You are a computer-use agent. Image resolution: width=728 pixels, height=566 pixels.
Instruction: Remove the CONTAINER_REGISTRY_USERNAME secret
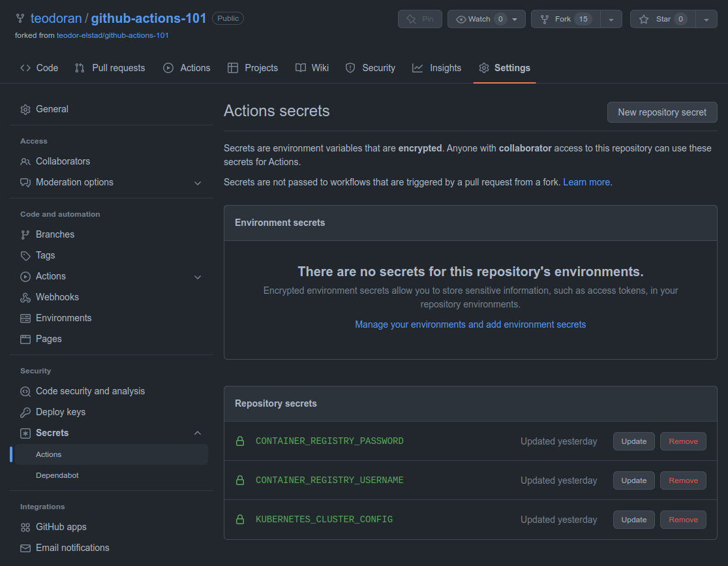pyautogui.click(x=683, y=480)
